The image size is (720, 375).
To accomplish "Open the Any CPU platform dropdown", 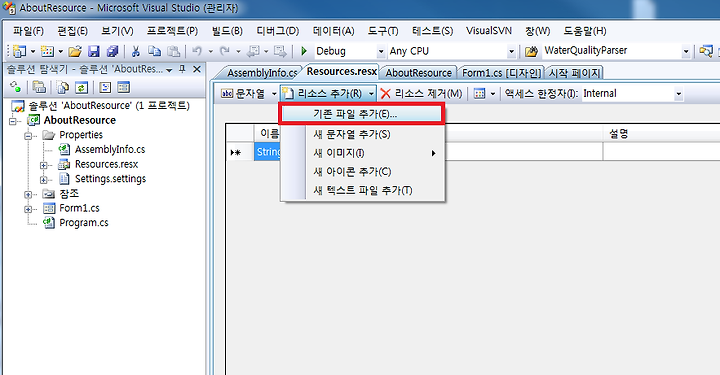I will tap(511, 51).
